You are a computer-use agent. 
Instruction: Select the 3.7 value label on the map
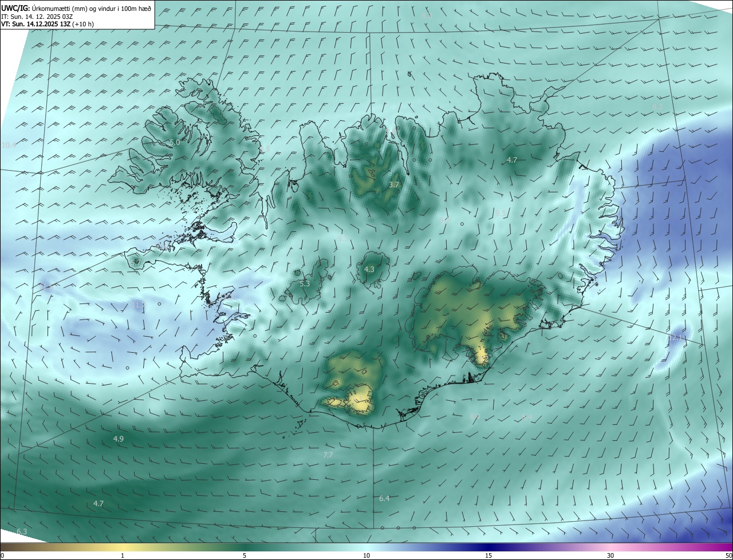pyautogui.click(x=393, y=185)
